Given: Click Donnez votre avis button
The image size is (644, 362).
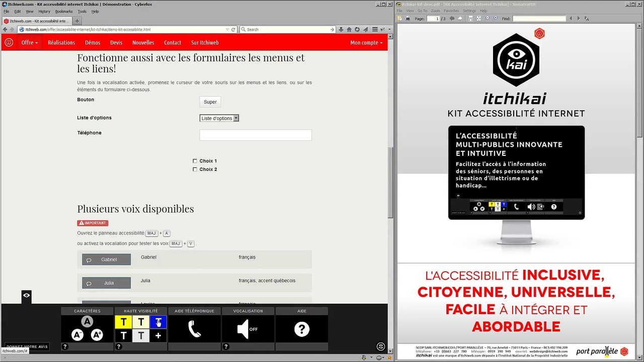Looking at the screenshot, I should pyautogui.click(x=27, y=346).
